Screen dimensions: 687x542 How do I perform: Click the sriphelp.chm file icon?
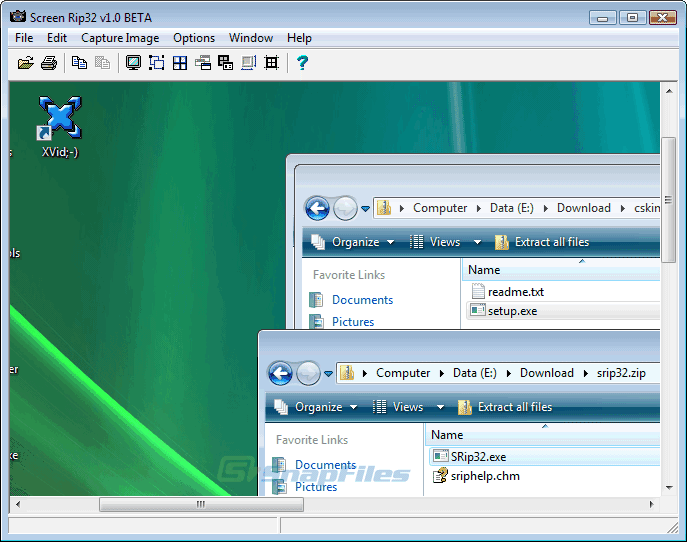pos(440,475)
